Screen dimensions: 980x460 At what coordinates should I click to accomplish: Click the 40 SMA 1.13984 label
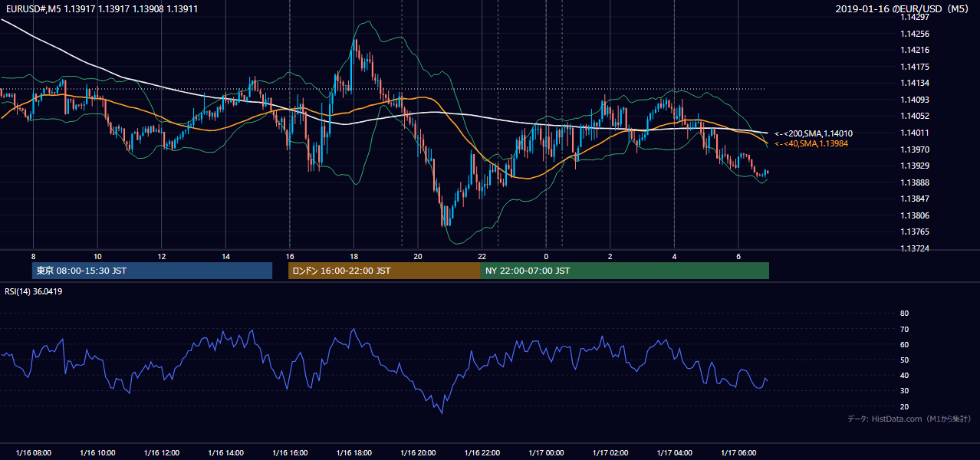[x=813, y=143]
